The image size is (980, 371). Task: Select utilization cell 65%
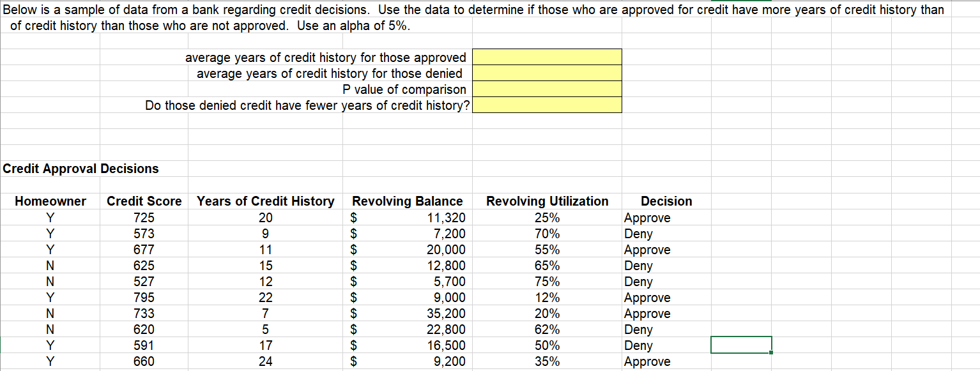pos(547,266)
